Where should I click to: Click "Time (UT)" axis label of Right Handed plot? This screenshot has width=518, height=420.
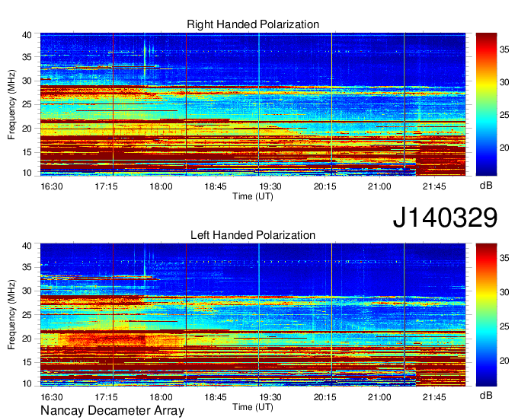click(253, 196)
